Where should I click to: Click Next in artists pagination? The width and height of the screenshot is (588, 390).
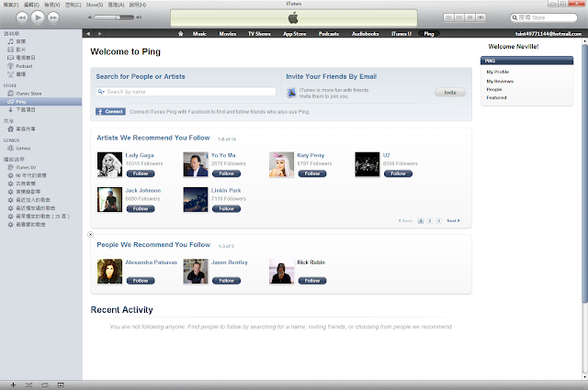tap(453, 220)
